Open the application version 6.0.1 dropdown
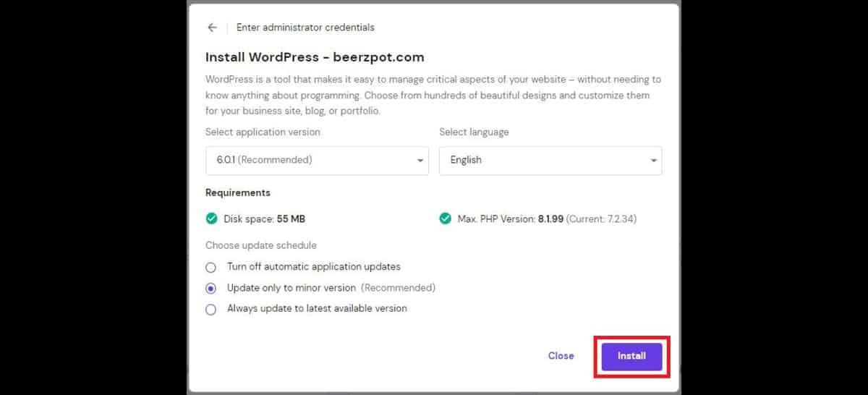The width and height of the screenshot is (868, 395). (316, 160)
